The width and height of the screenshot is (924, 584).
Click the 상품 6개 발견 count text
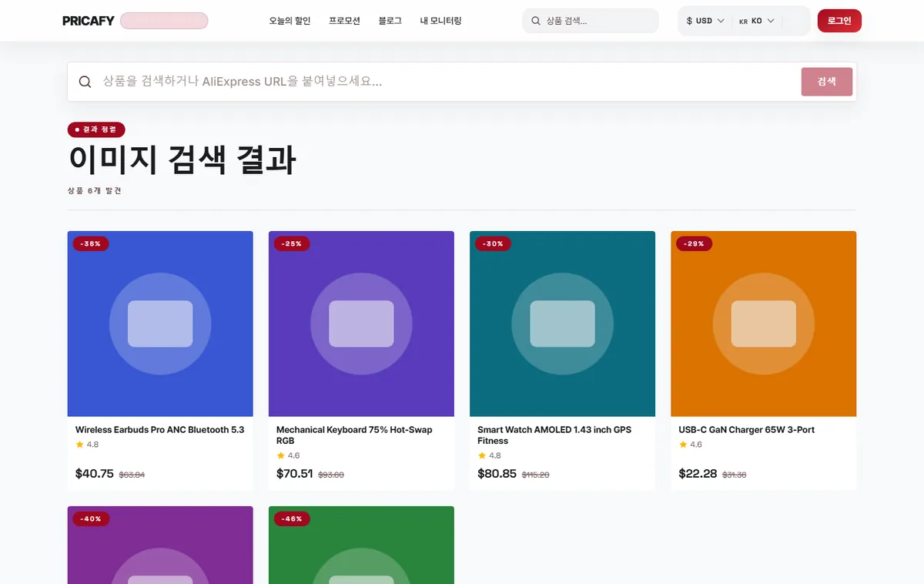[94, 190]
